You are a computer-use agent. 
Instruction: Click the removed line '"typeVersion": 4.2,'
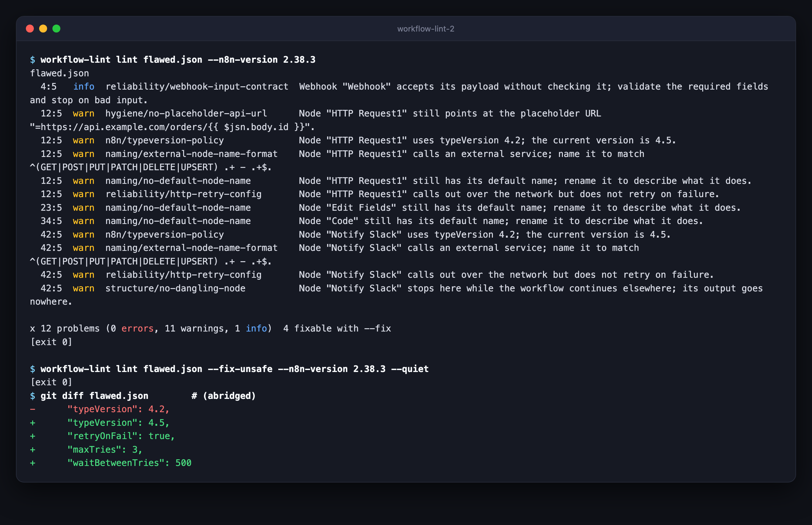[x=118, y=410]
